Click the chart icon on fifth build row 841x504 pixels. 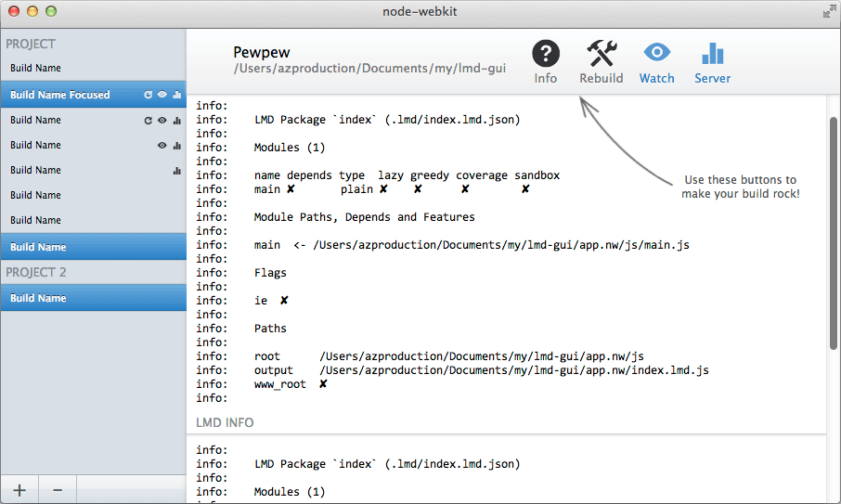(x=176, y=171)
